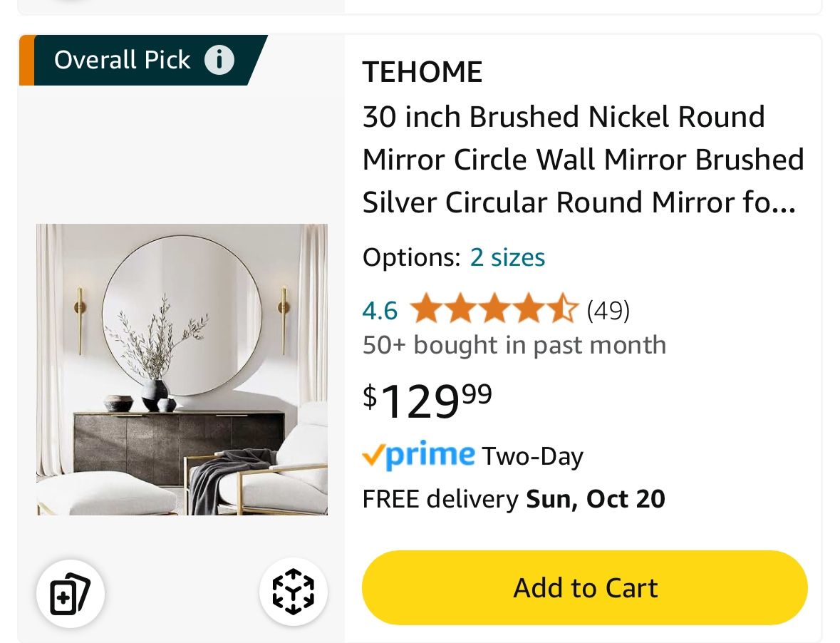Add the TEHOME mirror to cart

[x=584, y=587]
